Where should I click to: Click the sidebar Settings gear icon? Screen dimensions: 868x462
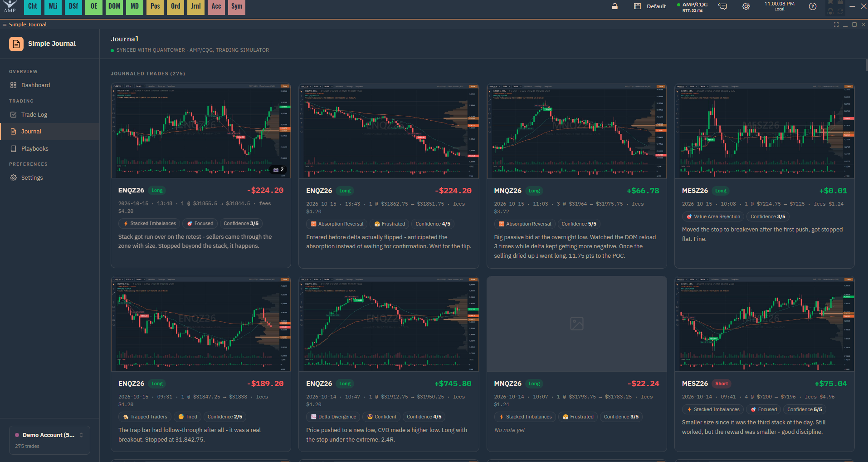(14, 178)
